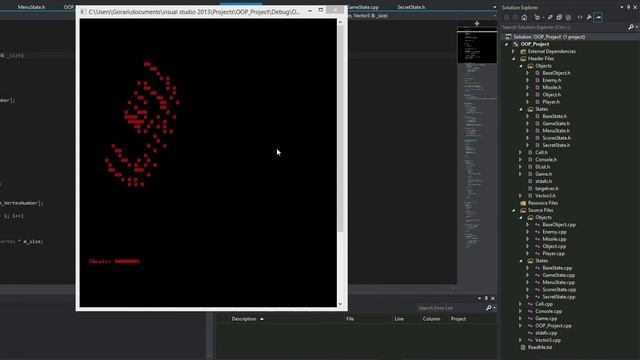Click Refresh icon in Solution Explorer toolbar
The image size is (640, 360).
[x=550, y=17]
